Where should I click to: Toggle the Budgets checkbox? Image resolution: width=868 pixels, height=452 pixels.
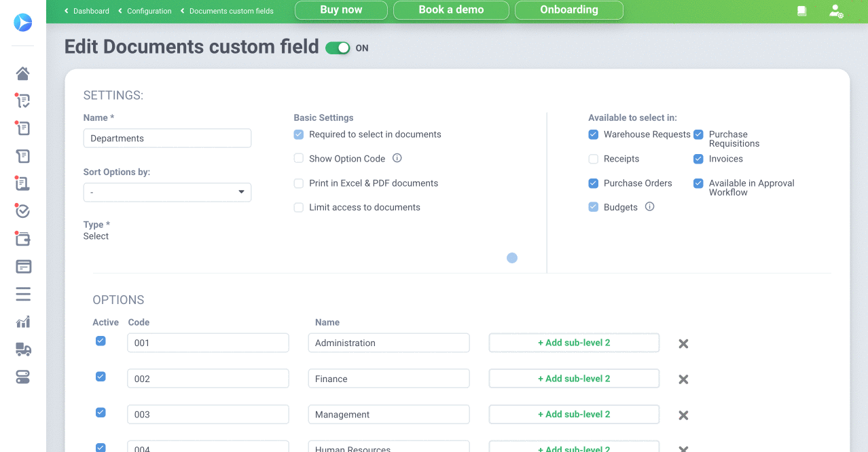point(594,207)
